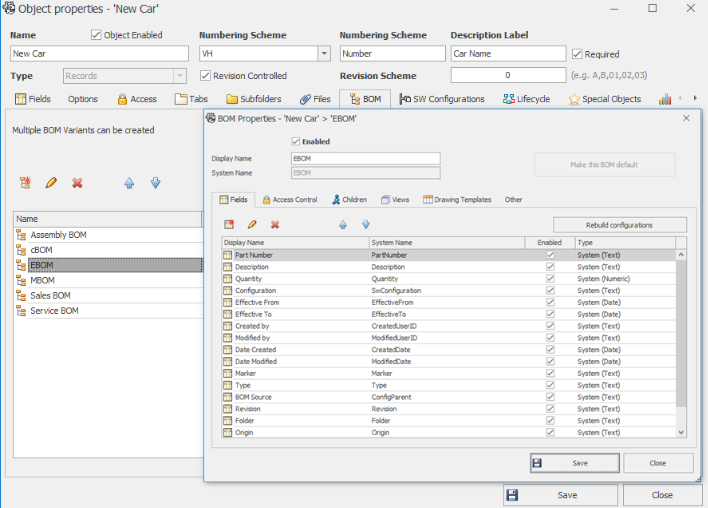Viewport: 708px width, 508px height.
Task: Move BOM variant up with blue arrow
Action: [129, 183]
